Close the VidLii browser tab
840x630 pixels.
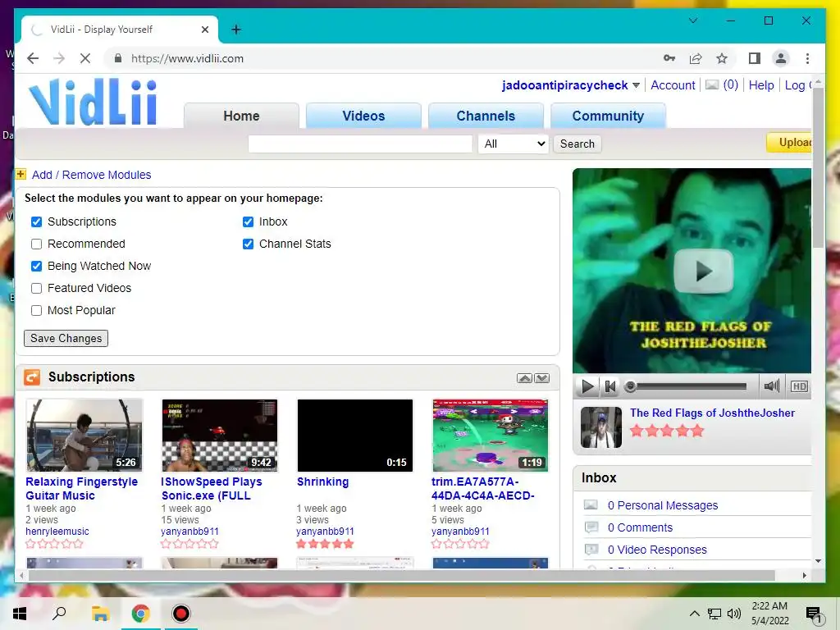pos(204,30)
